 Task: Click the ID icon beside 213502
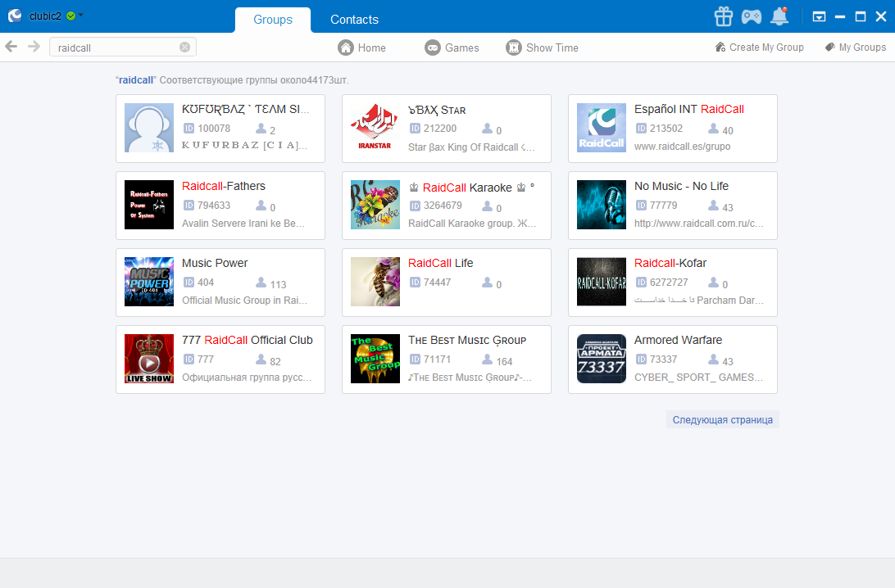tap(641, 129)
